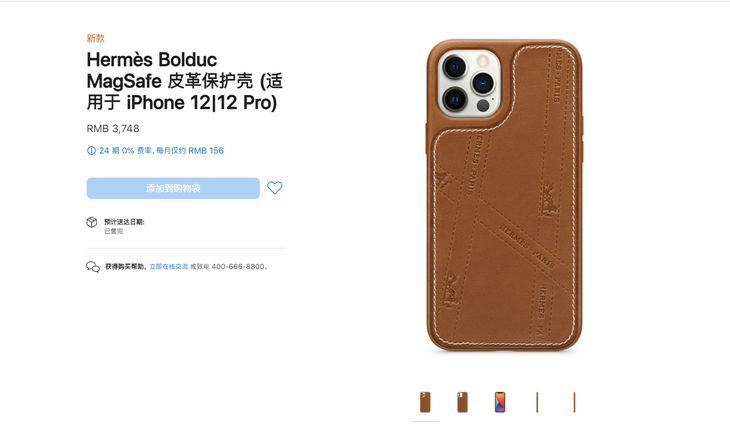
Task: Open the 立即在线交流 chat link
Action: pos(169,267)
